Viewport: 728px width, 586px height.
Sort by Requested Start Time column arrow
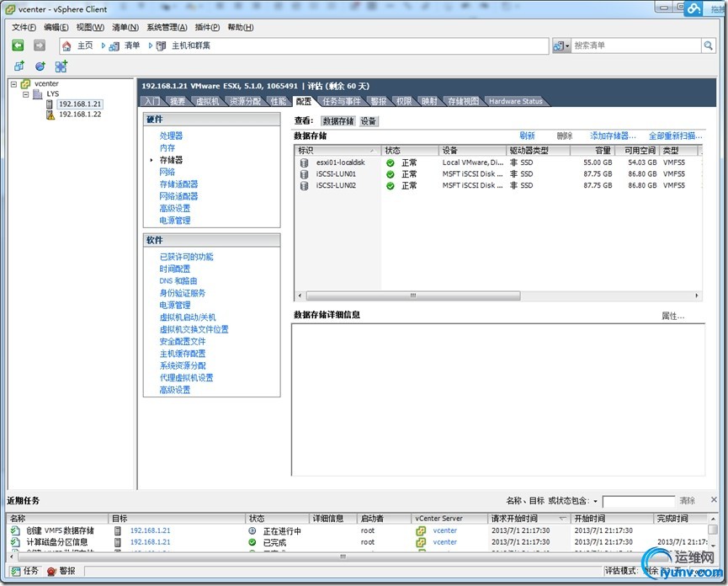tap(562, 518)
